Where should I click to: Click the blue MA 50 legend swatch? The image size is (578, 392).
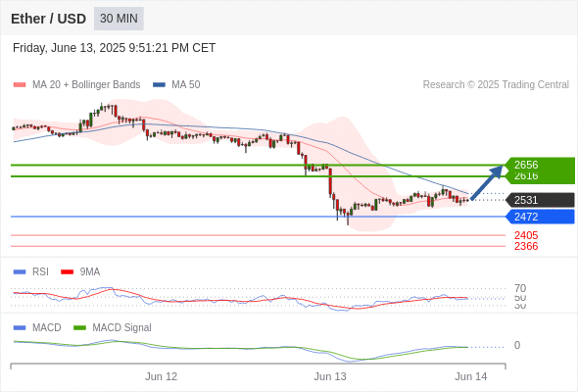pyautogui.click(x=159, y=85)
